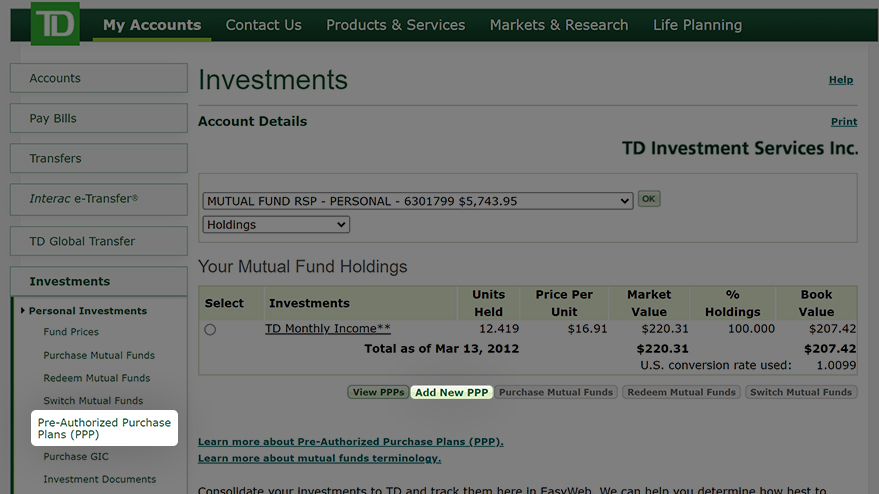This screenshot has width=879, height=494.
Task: Open Fund Prices in the sidebar
Action: click(71, 332)
